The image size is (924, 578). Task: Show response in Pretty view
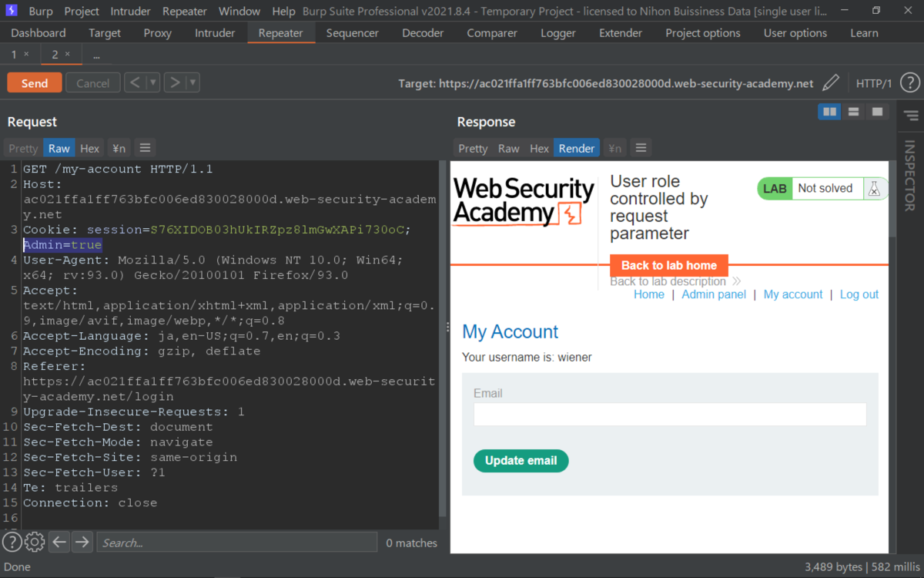pos(473,148)
